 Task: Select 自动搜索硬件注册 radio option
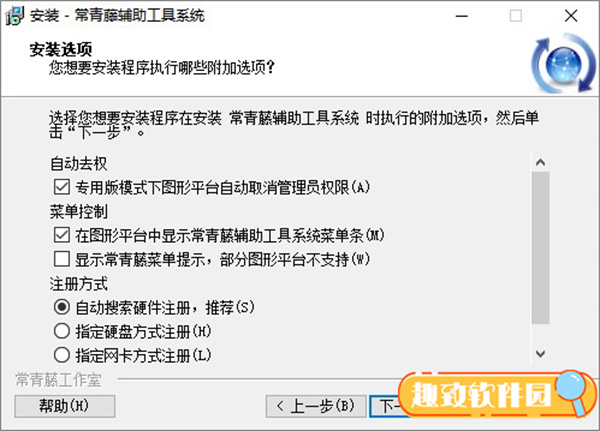[62, 307]
